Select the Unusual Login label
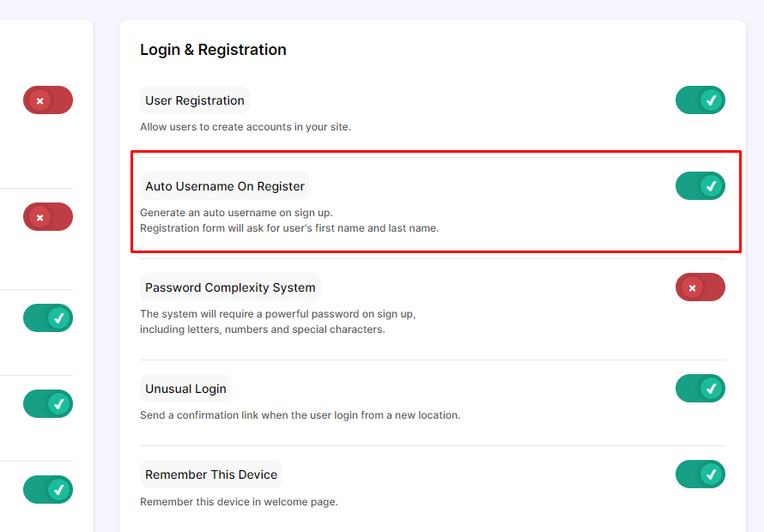764x532 pixels. (185, 389)
